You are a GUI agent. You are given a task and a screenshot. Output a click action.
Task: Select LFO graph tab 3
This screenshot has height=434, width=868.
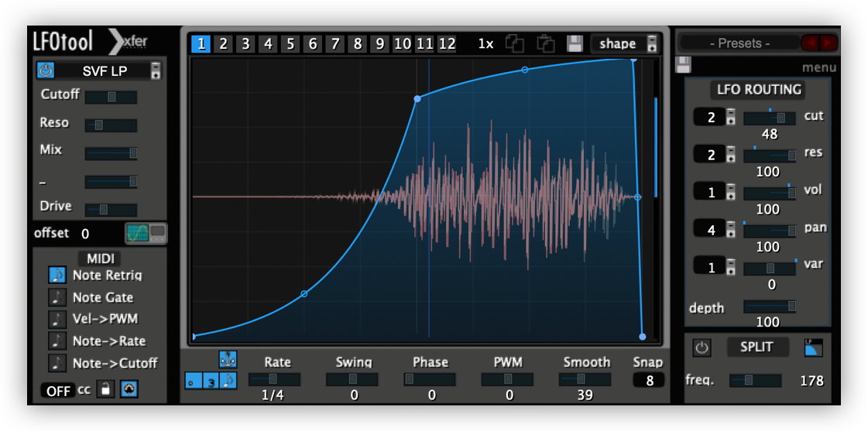(245, 43)
